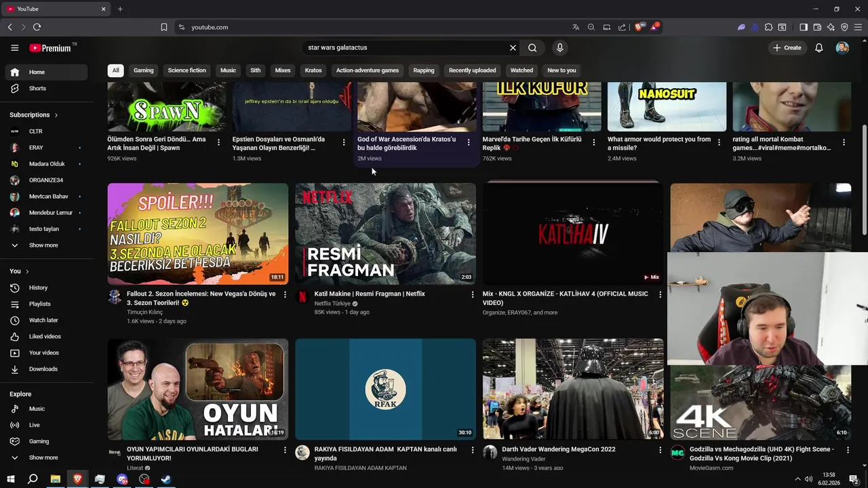This screenshot has width=868, height=488.
Task: Open Brave Rewards triangle icon
Action: [654, 27]
